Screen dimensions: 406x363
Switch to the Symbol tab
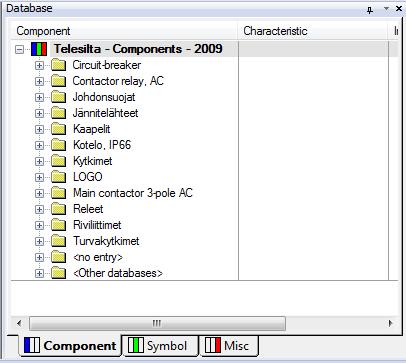click(x=160, y=346)
